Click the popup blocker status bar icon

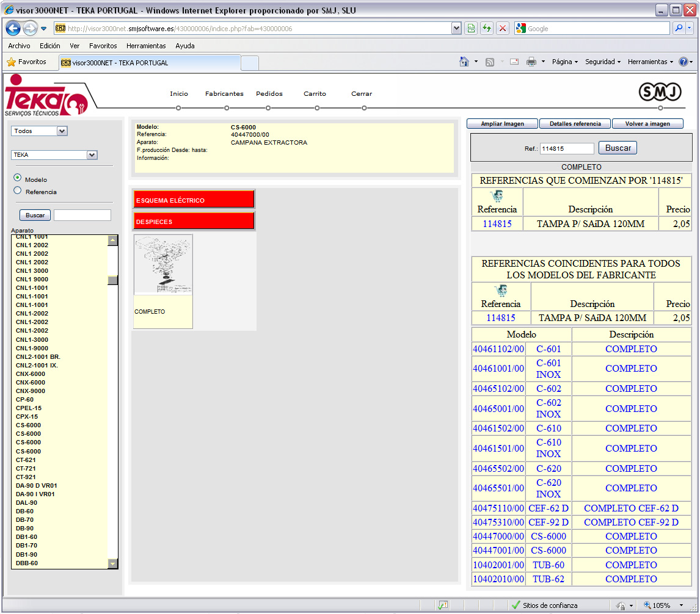click(443, 605)
